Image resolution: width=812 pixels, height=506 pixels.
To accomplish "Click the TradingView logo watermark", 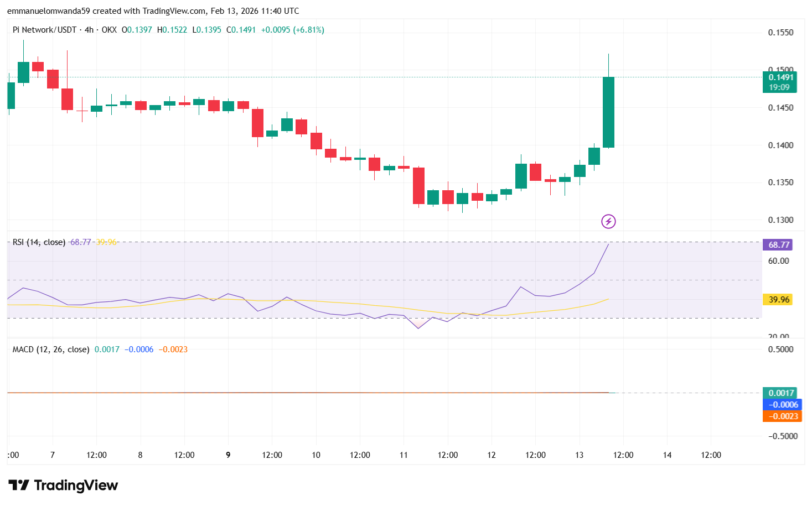I will pyautogui.click(x=63, y=485).
